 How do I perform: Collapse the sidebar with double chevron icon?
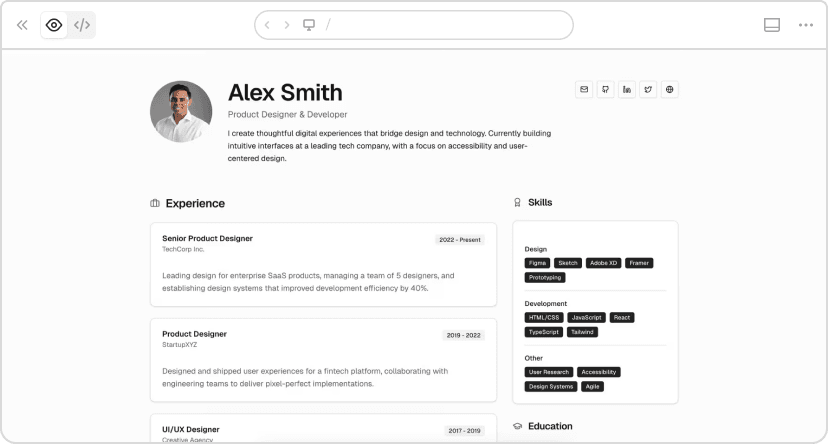pyautogui.click(x=22, y=25)
